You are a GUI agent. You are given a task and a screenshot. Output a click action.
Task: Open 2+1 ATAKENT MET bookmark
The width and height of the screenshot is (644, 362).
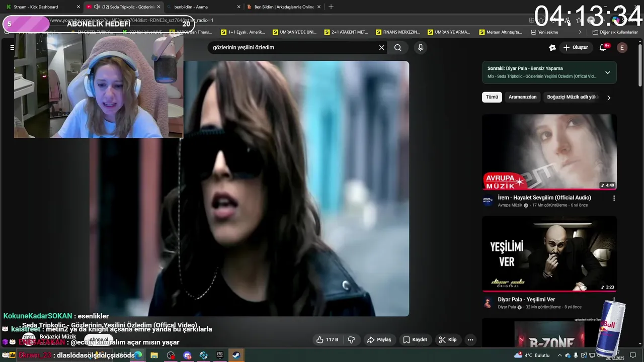pyautogui.click(x=347, y=32)
